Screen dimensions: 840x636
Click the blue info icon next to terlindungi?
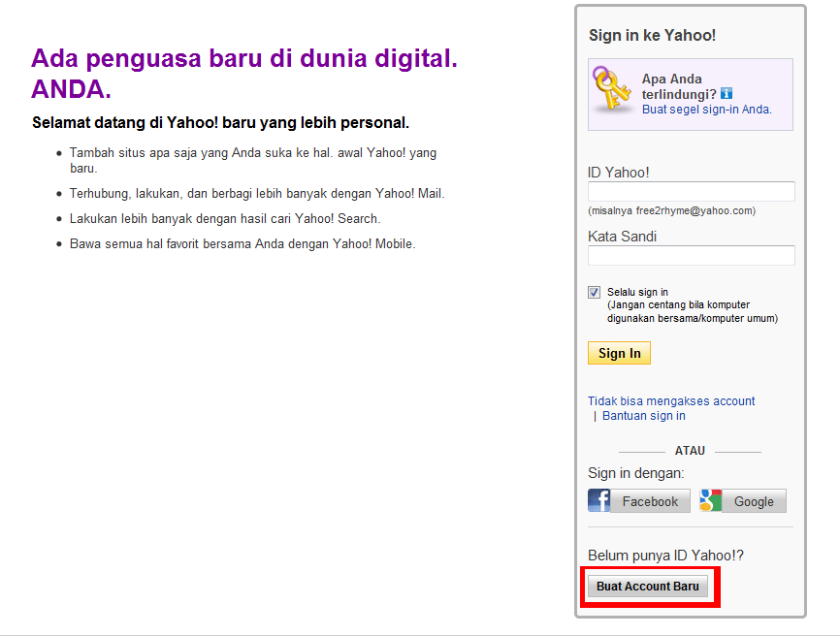(x=727, y=94)
